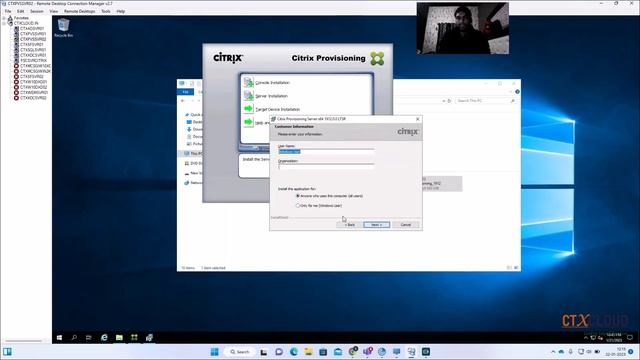Open Microsoft Teams on host taskbar

pos(368,352)
